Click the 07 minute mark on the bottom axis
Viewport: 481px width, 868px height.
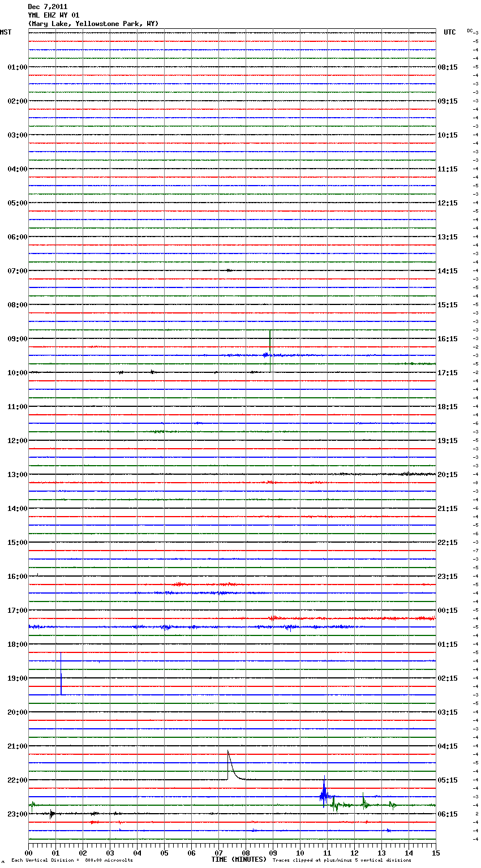coord(218,853)
